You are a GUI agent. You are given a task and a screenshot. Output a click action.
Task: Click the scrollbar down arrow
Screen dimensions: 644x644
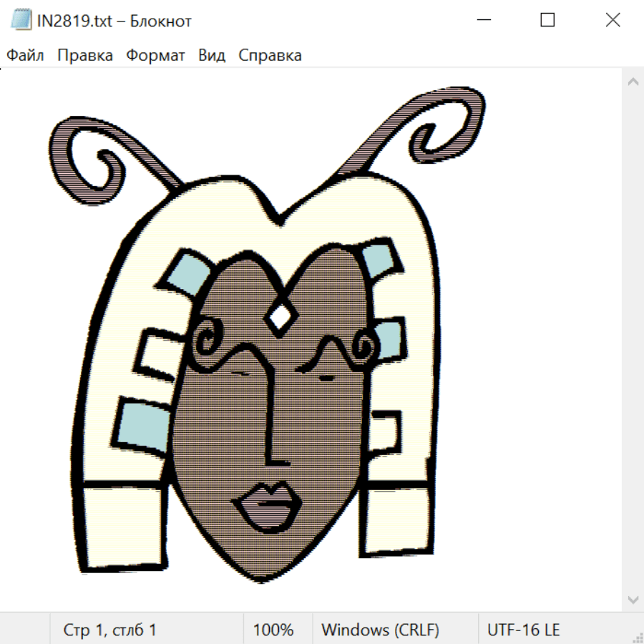click(x=633, y=599)
